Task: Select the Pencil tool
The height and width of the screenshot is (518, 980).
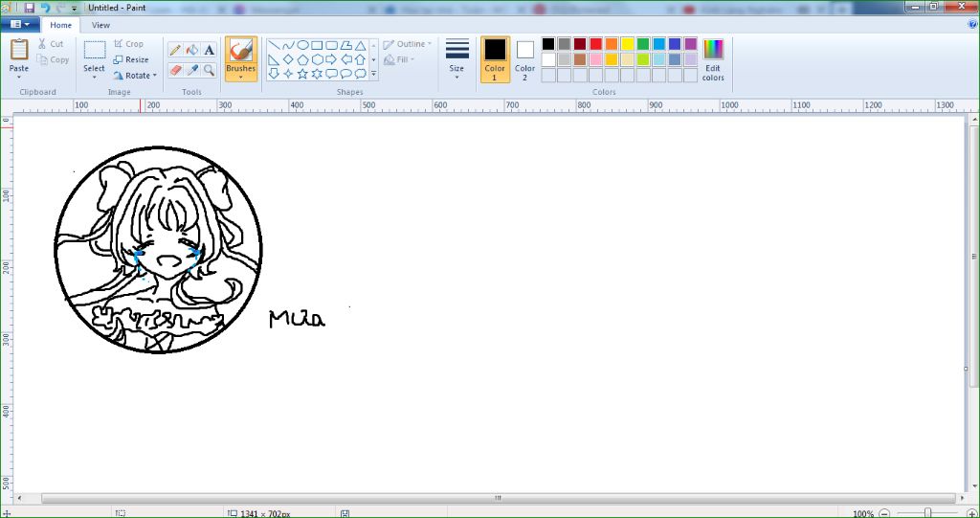Action: click(176, 50)
